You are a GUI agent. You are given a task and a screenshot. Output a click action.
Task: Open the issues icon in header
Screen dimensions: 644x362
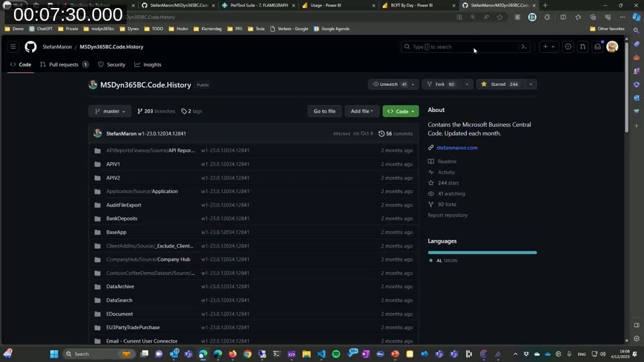point(568,47)
